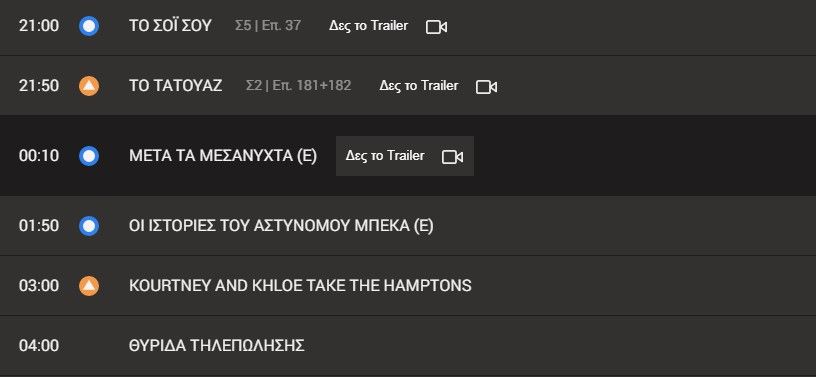Viewport: 816px width, 377px height.
Task: Click the camera icon beside ΤΟ ΤΑΤΟΥΑΖ
Action: point(486,87)
